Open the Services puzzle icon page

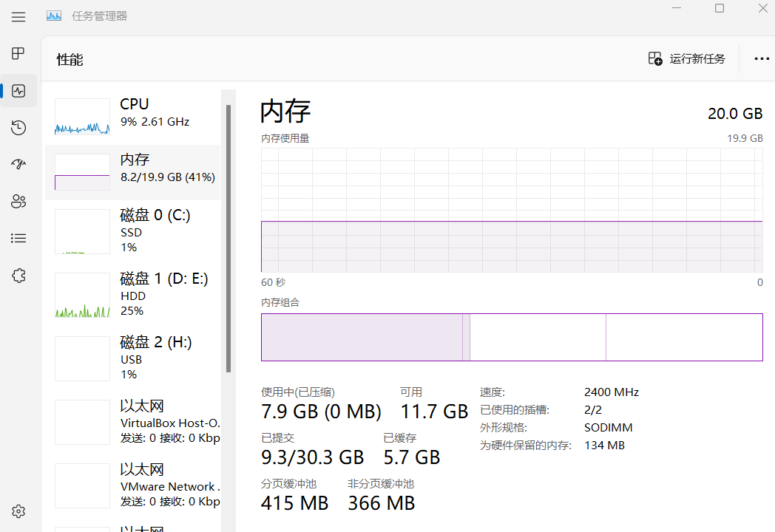point(18,276)
